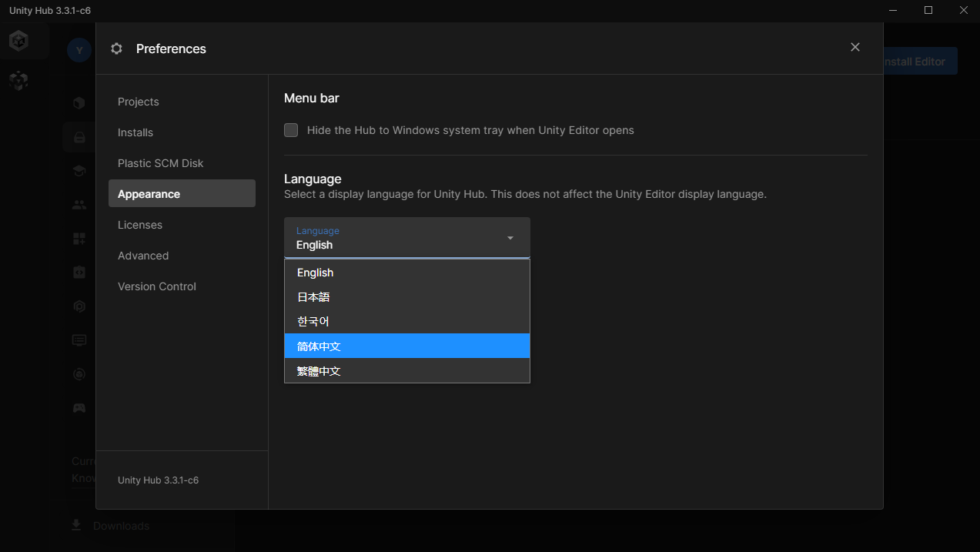This screenshot has height=552, width=980.
Task: Click the Preferences gear icon in header
Action: pos(116,49)
